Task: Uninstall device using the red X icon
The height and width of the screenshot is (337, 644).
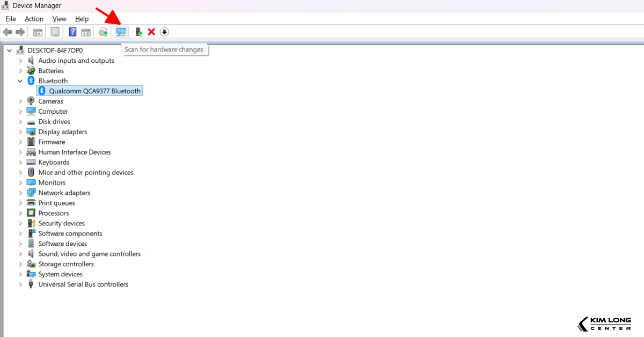Action: click(x=151, y=32)
